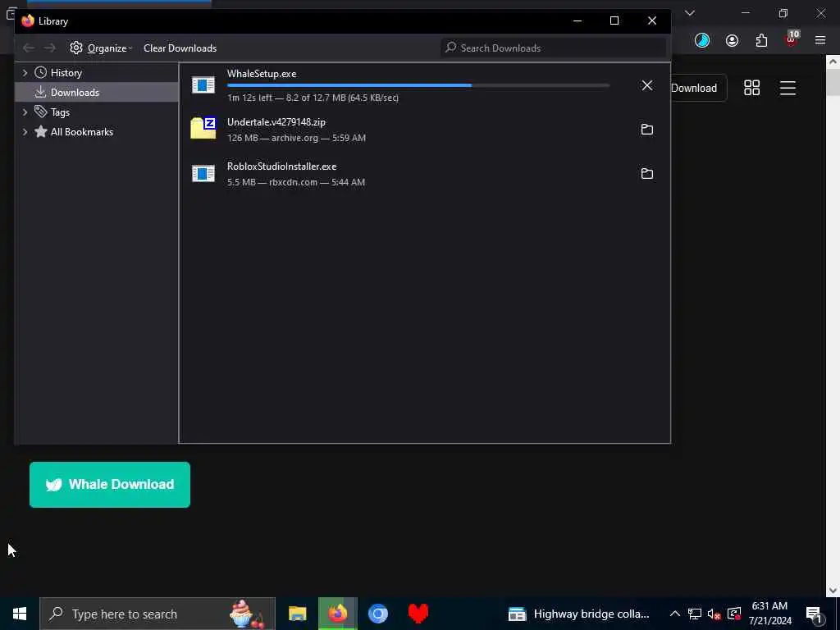Go back in Library navigation

(29, 48)
